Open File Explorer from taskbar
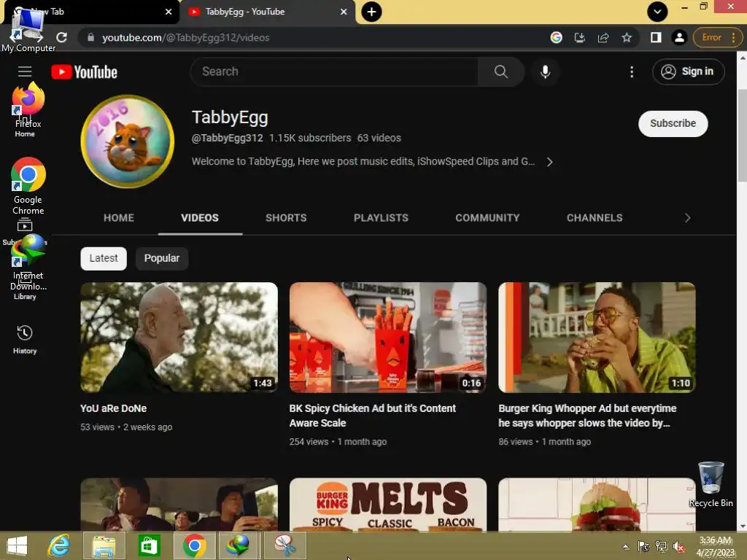 pos(104,545)
